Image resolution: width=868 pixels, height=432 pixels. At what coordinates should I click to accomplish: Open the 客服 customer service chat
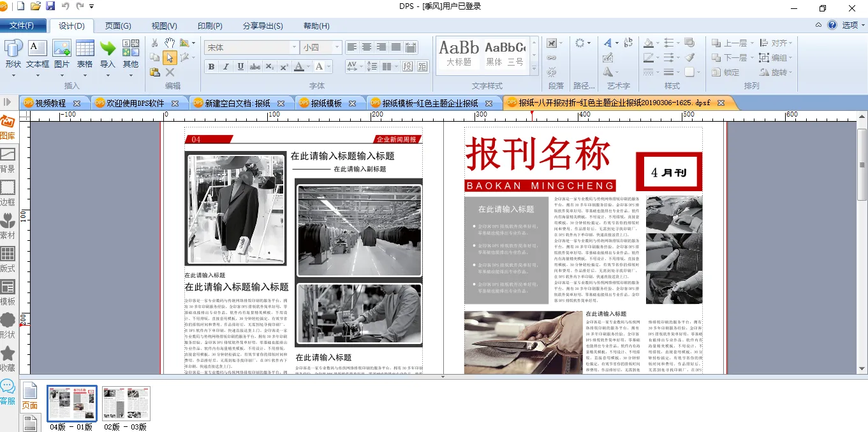tap(8, 391)
